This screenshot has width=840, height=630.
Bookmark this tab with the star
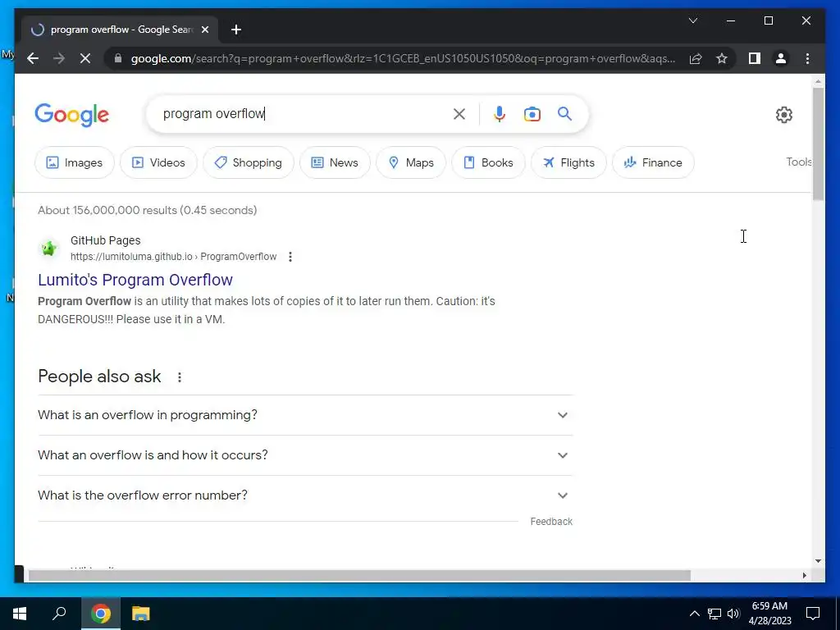pos(722,58)
